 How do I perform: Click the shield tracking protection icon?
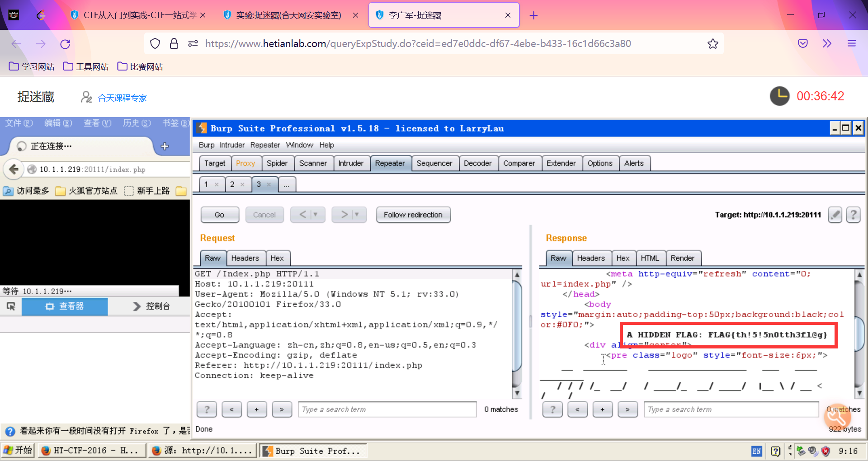click(x=155, y=44)
